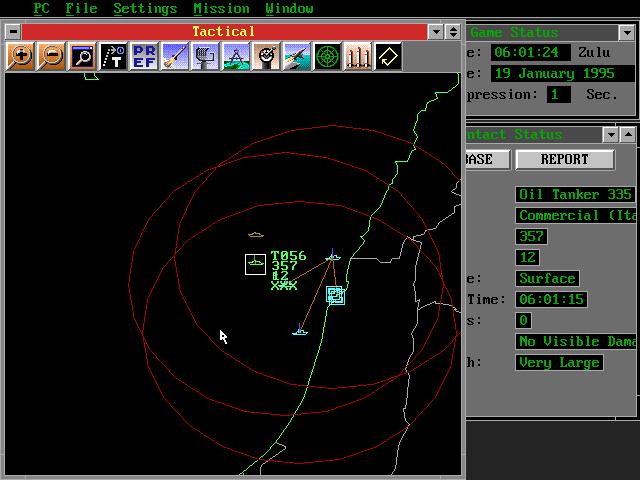Click the yellow diamond toolbar icon

tap(388, 56)
